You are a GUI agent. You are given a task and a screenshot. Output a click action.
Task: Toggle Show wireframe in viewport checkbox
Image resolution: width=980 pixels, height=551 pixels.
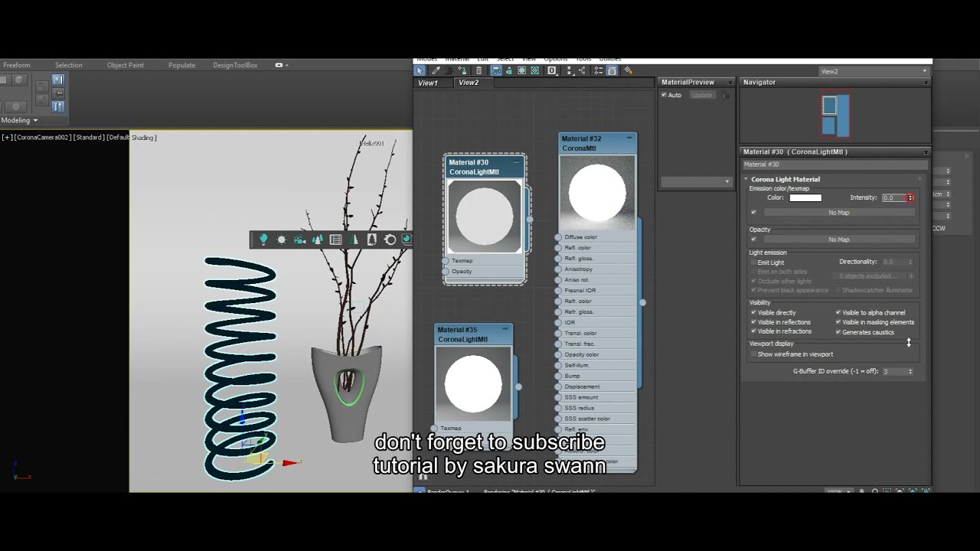point(753,354)
